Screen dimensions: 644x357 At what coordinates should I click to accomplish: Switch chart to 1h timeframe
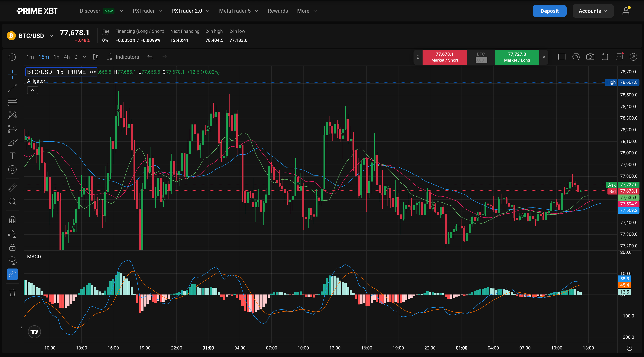click(x=56, y=57)
